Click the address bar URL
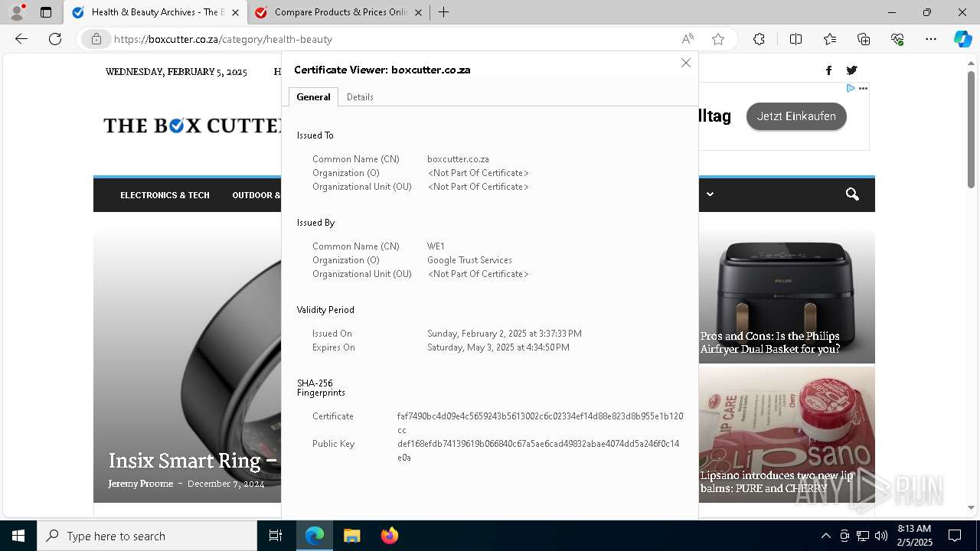This screenshot has width=980, height=551. point(223,39)
